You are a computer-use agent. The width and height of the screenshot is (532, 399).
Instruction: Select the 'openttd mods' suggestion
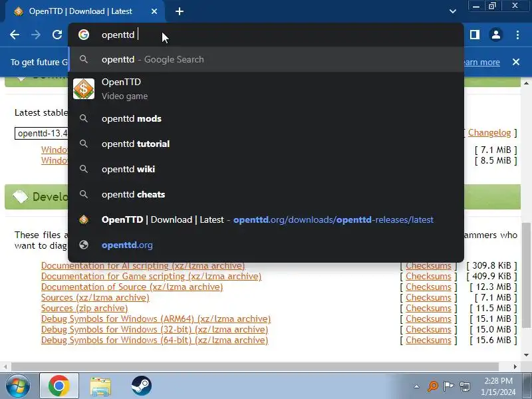[x=266, y=119]
